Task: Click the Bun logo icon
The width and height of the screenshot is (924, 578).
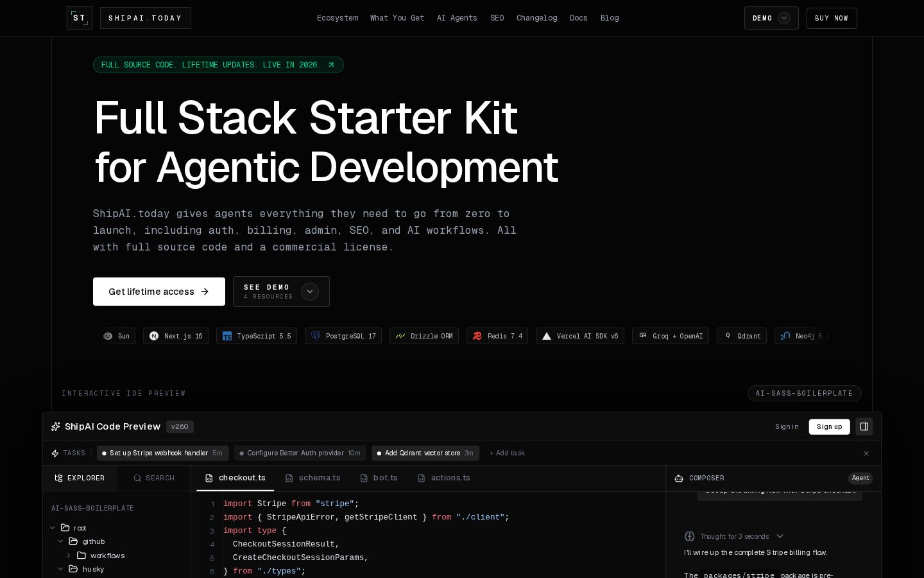Action: [x=108, y=336]
